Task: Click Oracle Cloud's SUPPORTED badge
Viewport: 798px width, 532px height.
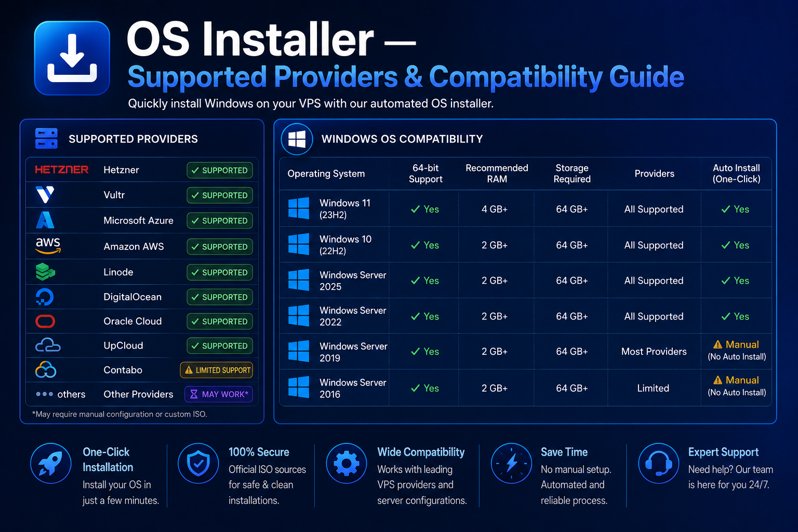Action: click(220, 322)
